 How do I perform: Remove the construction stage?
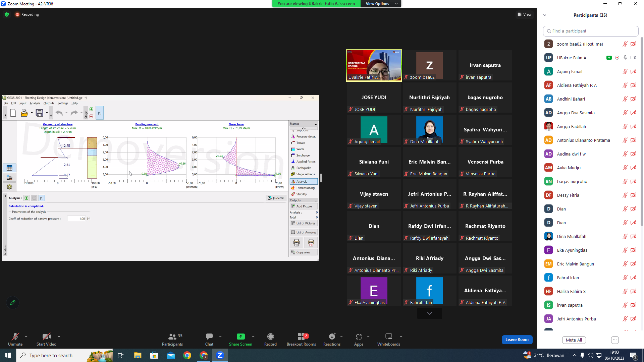tap(91, 116)
